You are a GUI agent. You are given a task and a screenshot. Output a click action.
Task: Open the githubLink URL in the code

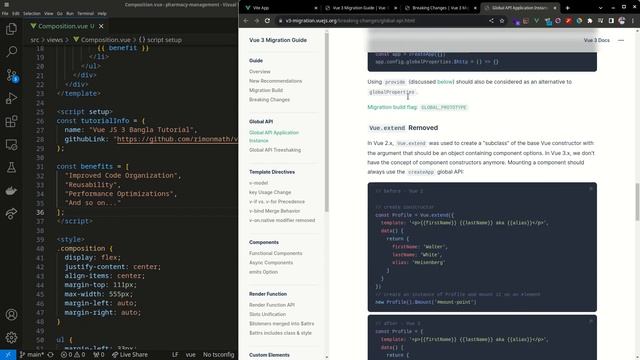[x=177, y=139]
